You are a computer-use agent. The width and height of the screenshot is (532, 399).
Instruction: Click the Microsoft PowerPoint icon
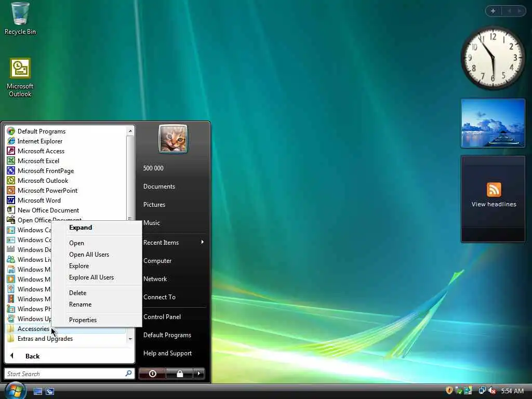(11, 190)
